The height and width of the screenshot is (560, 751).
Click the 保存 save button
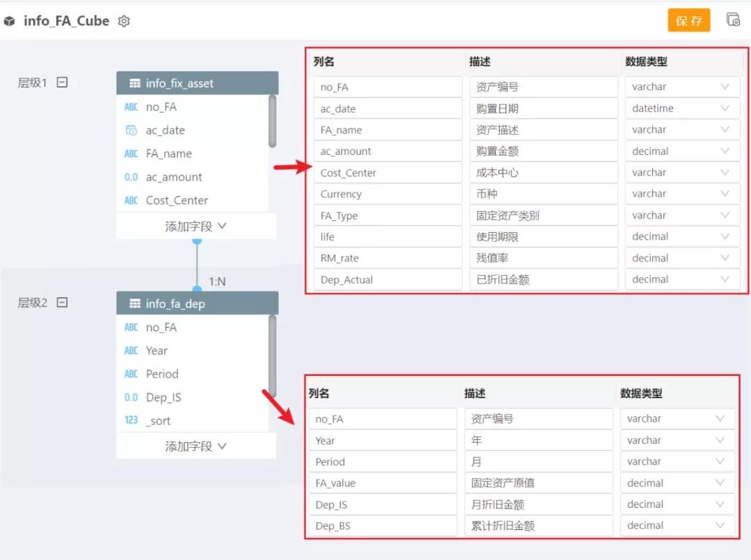point(688,20)
